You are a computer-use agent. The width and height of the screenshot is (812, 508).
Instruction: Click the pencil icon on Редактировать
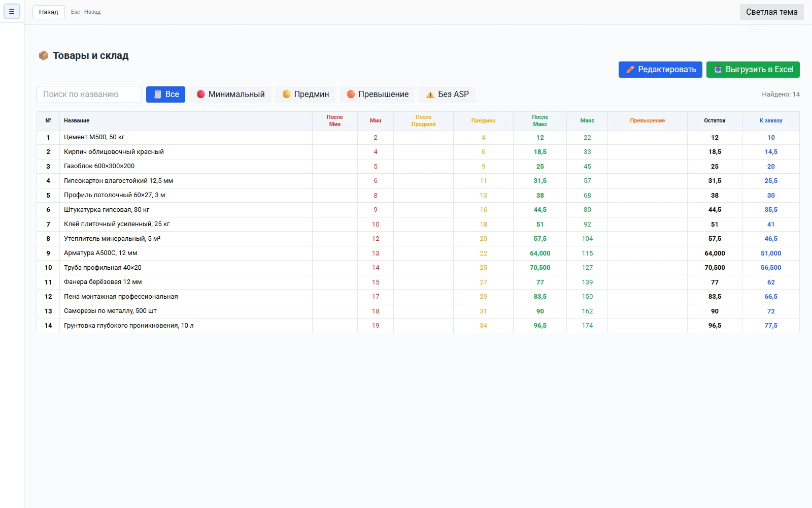(x=630, y=70)
